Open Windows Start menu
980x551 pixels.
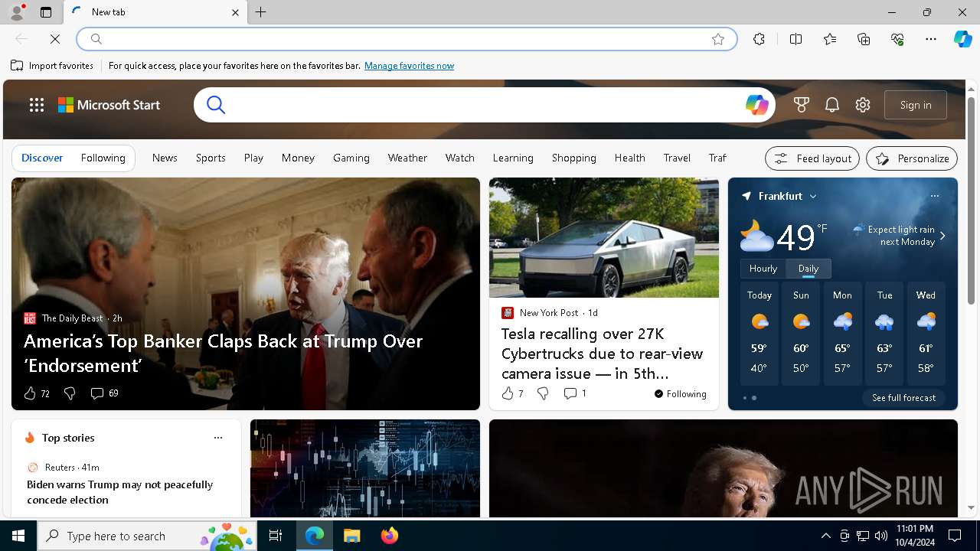[18, 536]
